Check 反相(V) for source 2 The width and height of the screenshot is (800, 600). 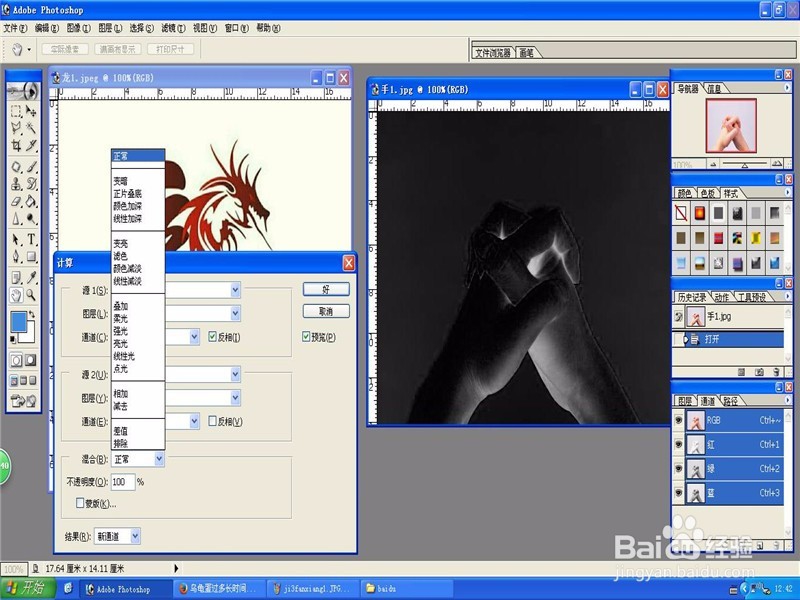213,421
